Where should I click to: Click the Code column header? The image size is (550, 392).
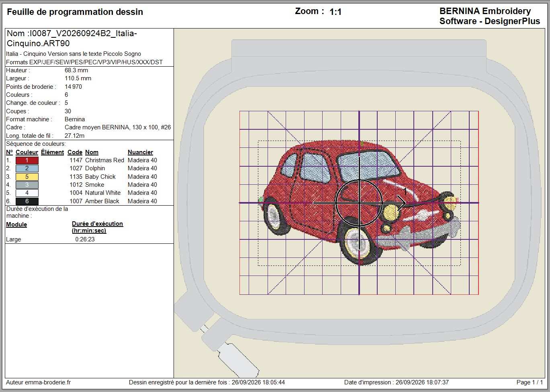coord(75,152)
